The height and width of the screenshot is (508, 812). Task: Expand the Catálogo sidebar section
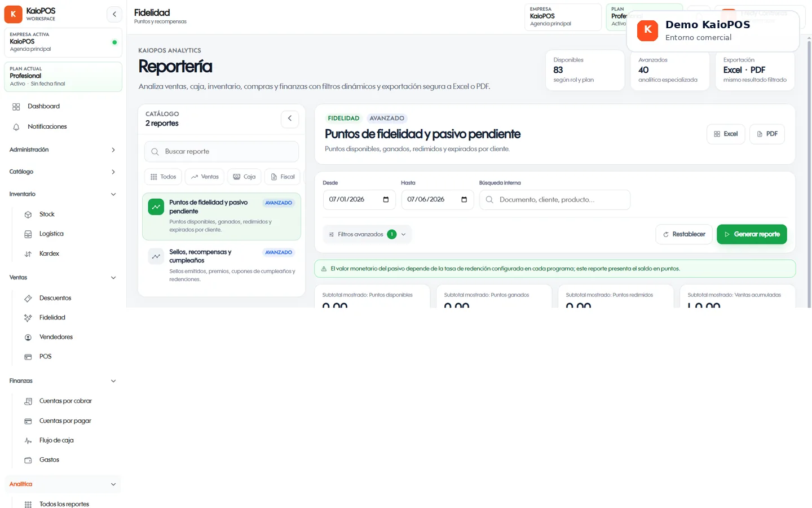(63, 172)
